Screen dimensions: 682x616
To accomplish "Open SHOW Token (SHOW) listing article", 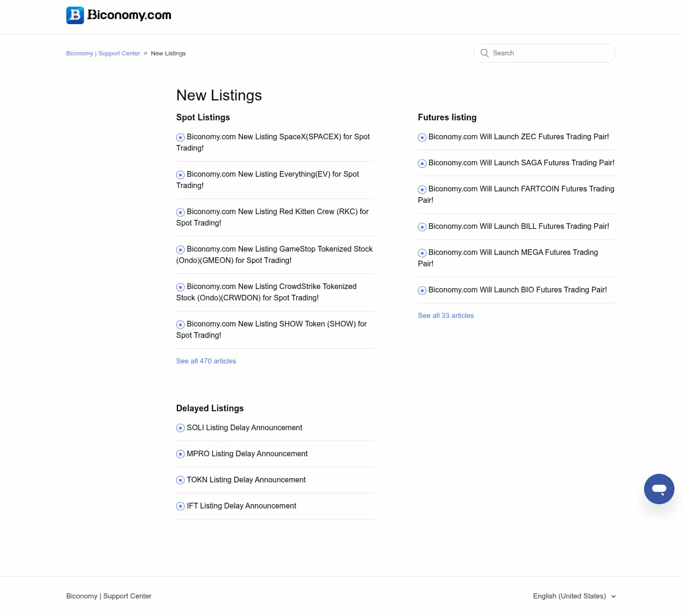I will click(x=272, y=329).
